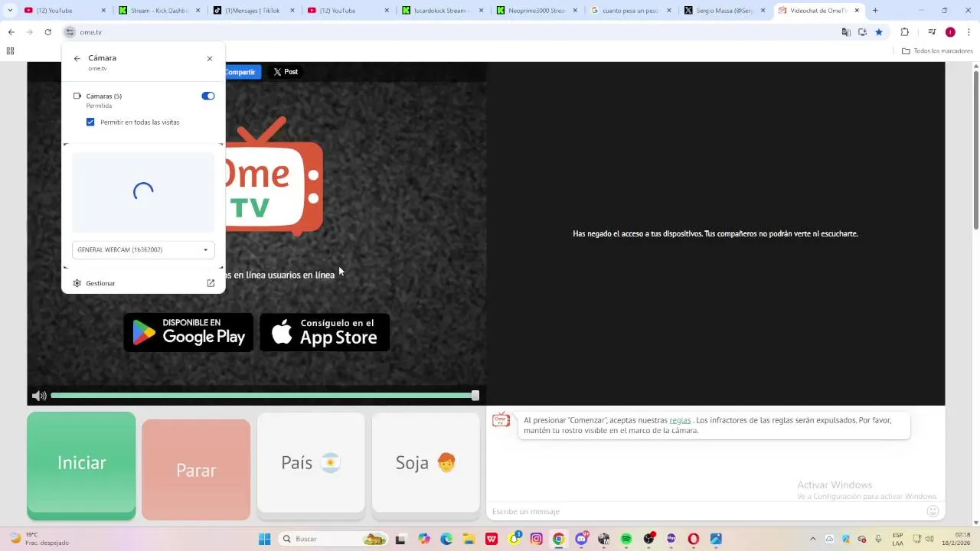Close the Videochat de OmeTV tab
The width and height of the screenshot is (980, 551).
pos(857,11)
